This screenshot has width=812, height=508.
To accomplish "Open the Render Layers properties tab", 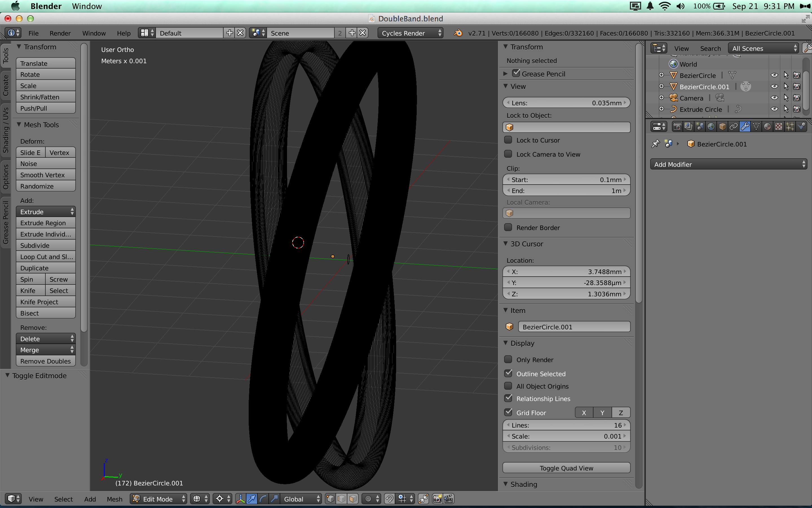I will pyautogui.click(x=688, y=126).
